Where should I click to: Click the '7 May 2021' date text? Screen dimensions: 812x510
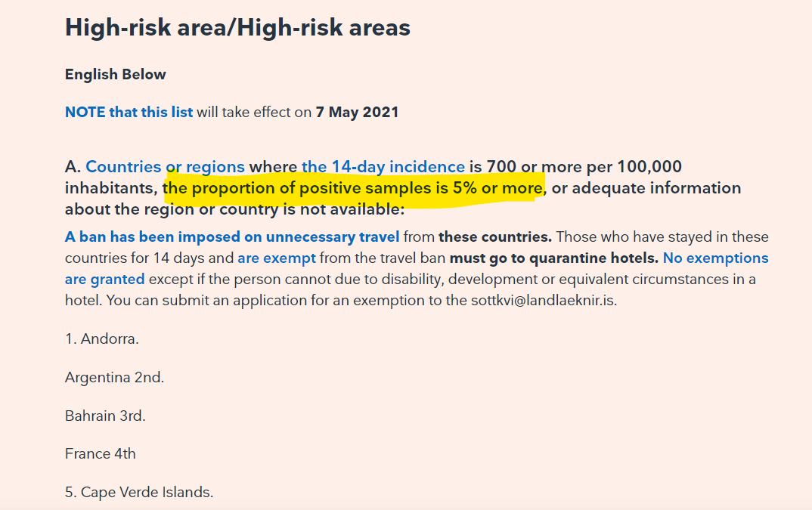[358, 112]
